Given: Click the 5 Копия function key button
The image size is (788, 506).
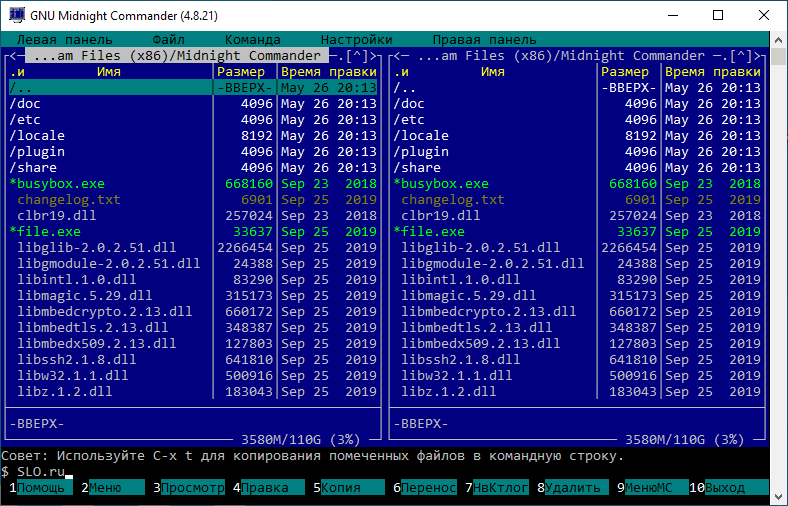Looking at the screenshot, I should [x=349, y=487].
